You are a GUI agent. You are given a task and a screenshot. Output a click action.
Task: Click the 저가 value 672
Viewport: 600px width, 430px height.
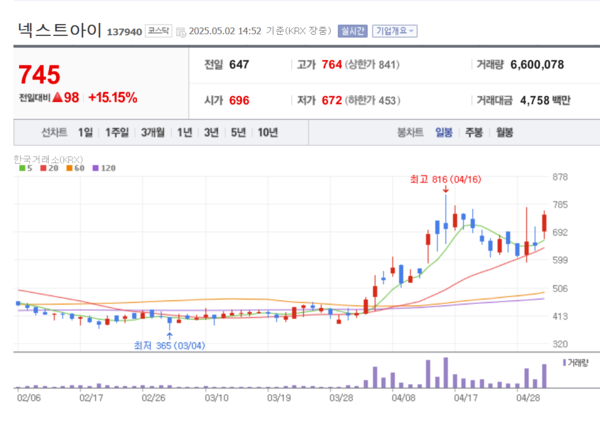331,100
